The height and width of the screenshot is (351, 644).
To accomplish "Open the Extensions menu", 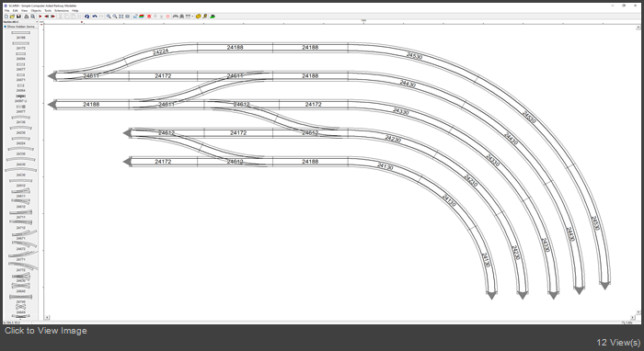I will coord(62,11).
